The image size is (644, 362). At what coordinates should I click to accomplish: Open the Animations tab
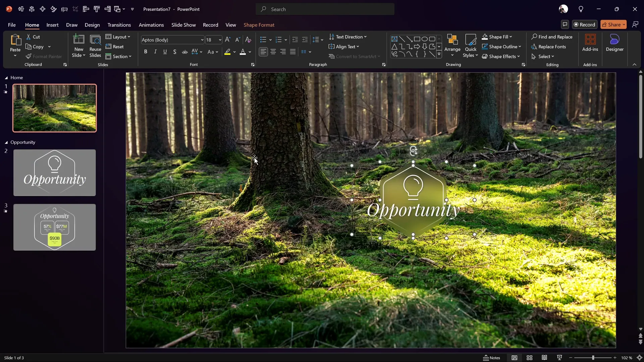click(151, 25)
